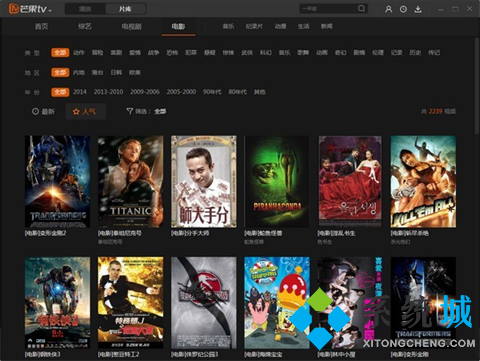Open the 综艺 tab
This screenshot has width=480, height=361.
pyautogui.click(x=85, y=26)
